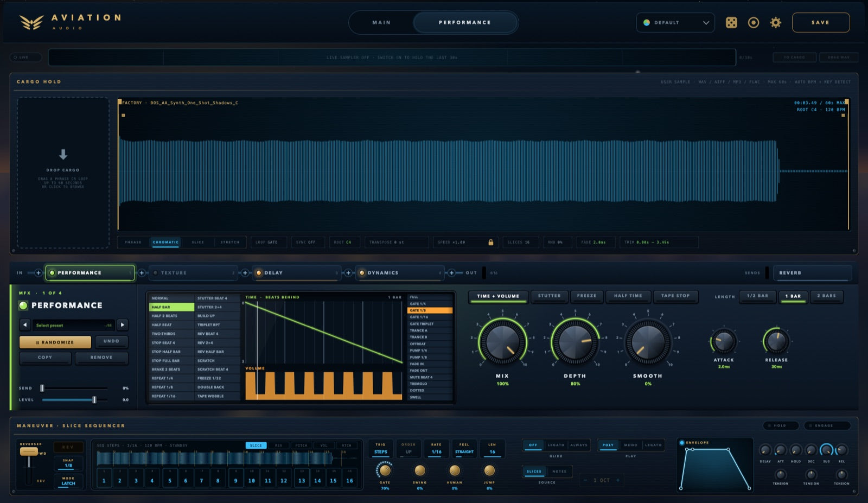Switch to the MAIN tab

click(381, 23)
